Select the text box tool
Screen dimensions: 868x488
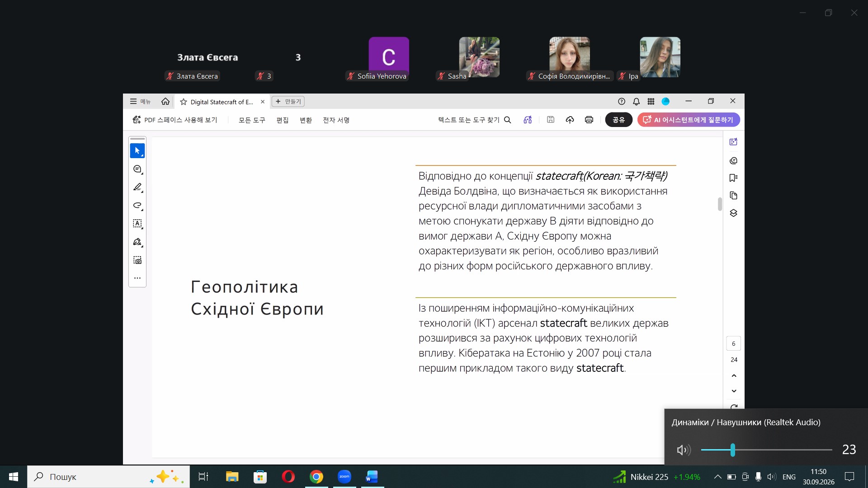click(x=137, y=224)
